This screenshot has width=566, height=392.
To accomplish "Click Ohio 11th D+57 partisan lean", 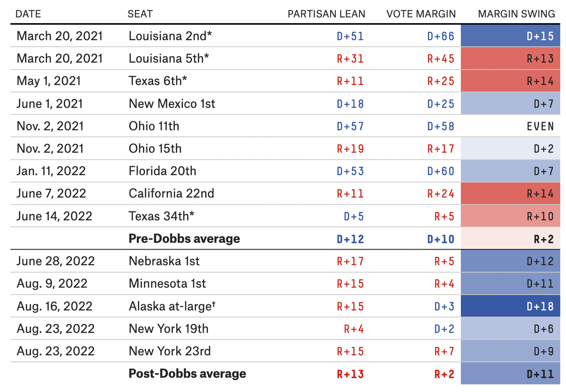I will (350, 126).
